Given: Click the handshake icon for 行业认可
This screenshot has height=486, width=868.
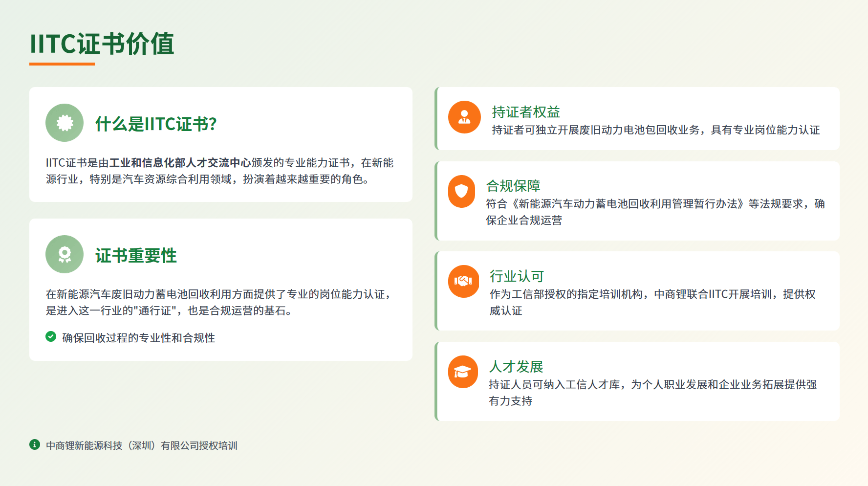Looking at the screenshot, I should (x=463, y=281).
